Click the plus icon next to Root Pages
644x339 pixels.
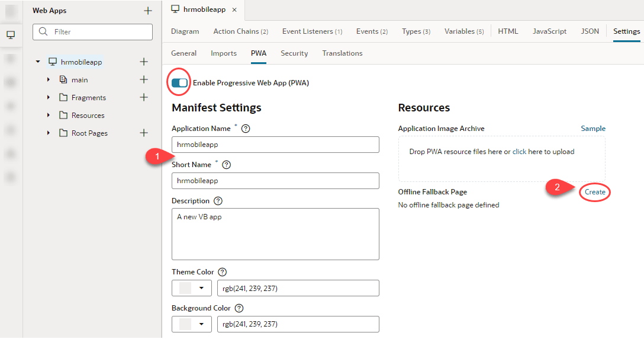[144, 133]
